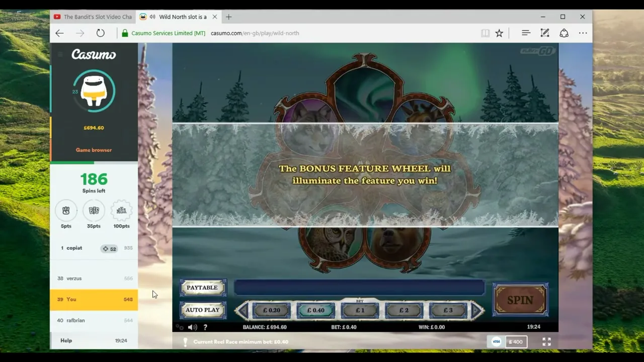Click the BET: £ 0.40 status readout
The image size is (644, 362).
[344, 327]
